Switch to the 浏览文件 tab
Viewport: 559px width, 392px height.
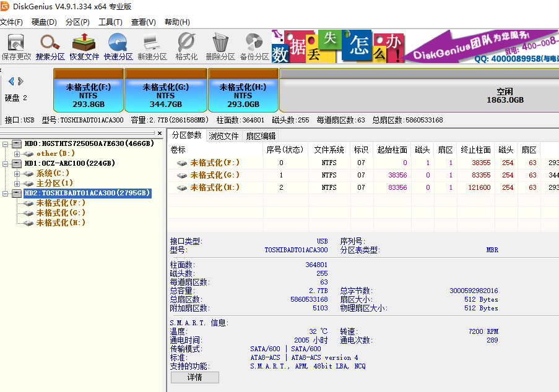click(223, 136)
